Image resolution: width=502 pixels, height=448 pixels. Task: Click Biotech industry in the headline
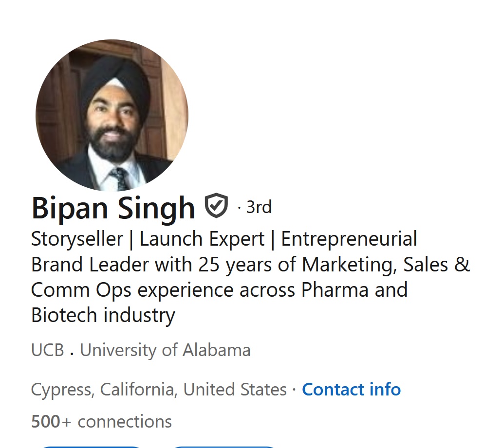(x=103, y=316)
